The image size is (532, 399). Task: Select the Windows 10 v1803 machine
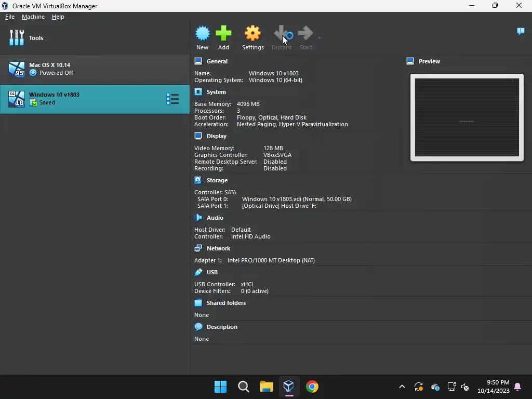pyautogui.click(x=95, y=99)
